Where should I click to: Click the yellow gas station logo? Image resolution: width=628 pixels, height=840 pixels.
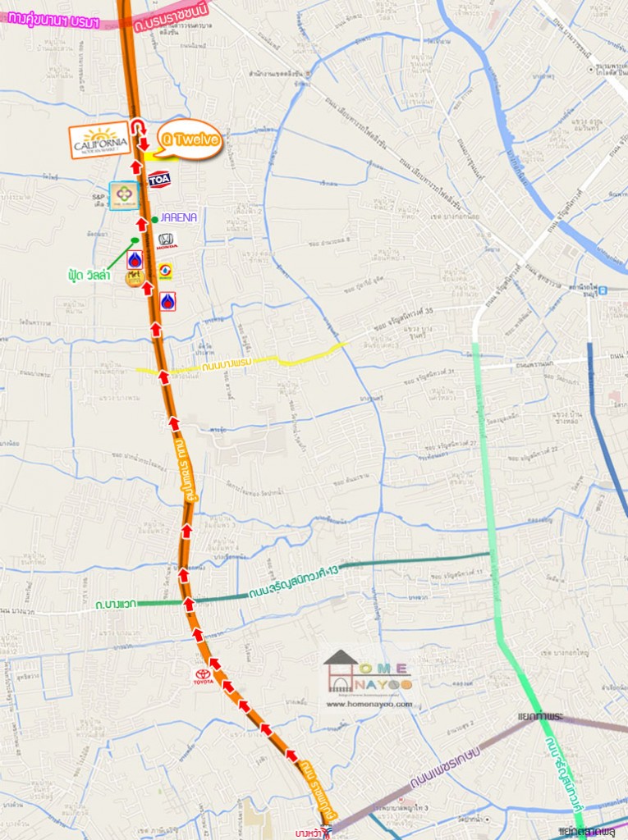(x=165, y=272)
